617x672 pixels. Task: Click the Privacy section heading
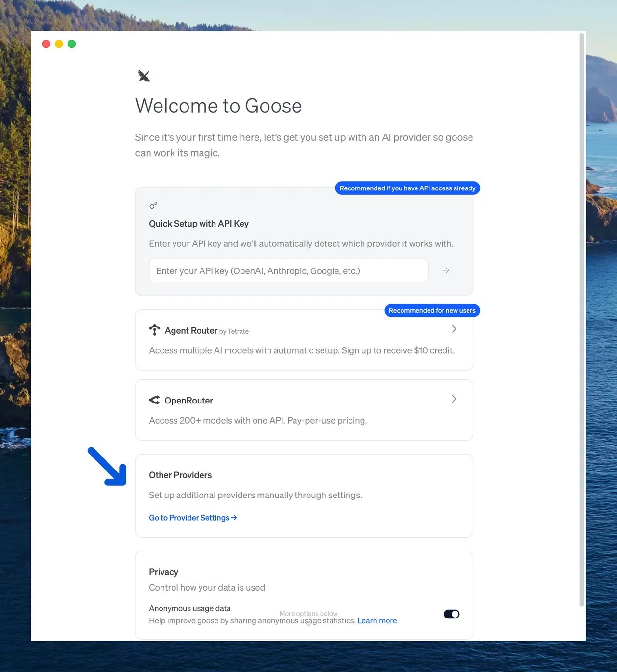[x=163, y=572]
